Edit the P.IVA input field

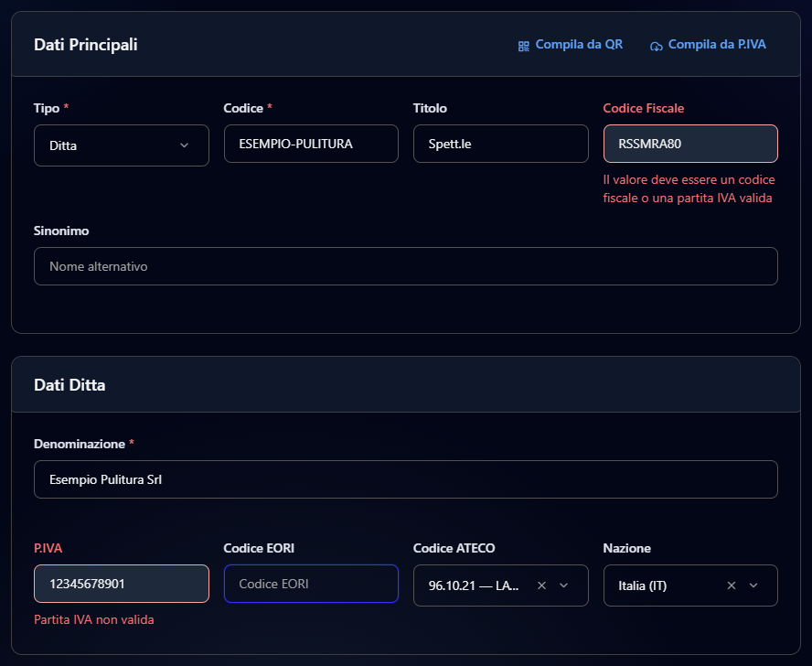(122, 584)
